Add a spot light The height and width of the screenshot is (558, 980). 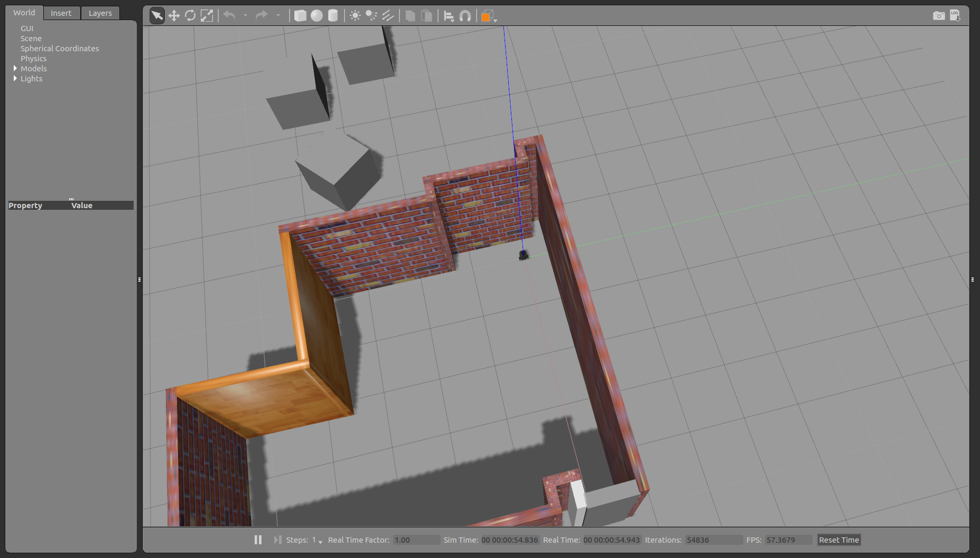click(x=371, y=16)
